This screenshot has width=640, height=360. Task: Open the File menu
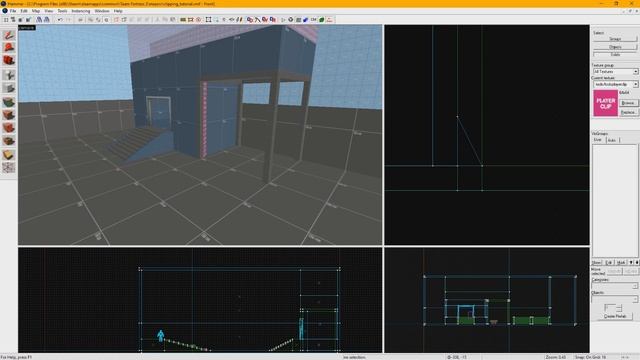[x=13, y=11]
